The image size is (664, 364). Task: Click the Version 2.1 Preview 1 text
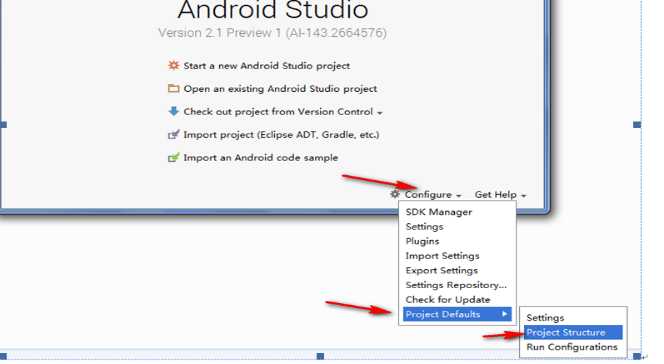(x=272, y=33)
